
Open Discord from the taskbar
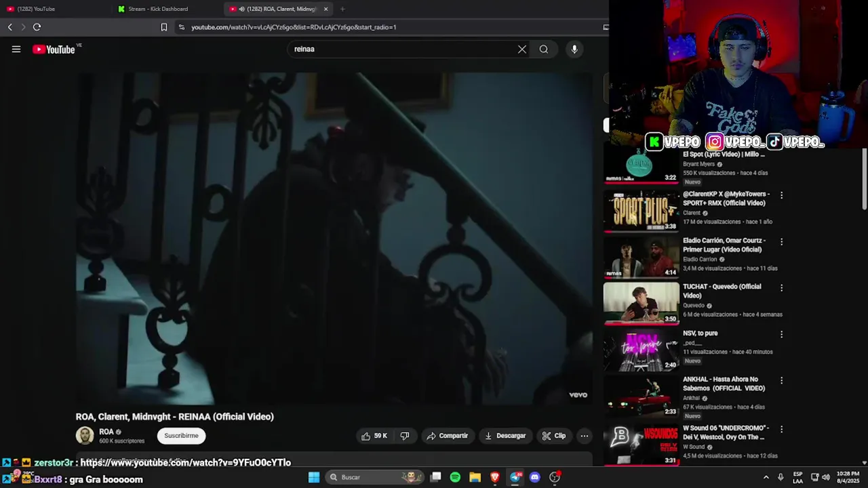[x=535, y=477]
